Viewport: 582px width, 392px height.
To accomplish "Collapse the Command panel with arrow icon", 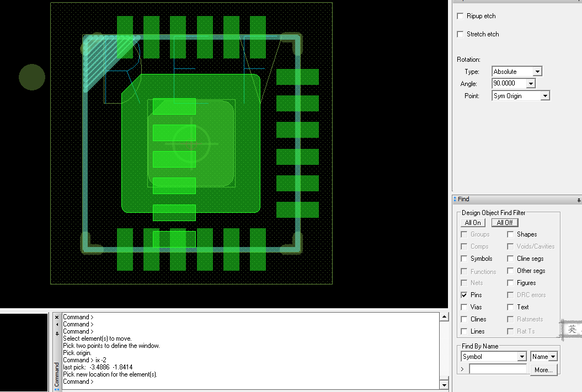I will coord(57,325).
